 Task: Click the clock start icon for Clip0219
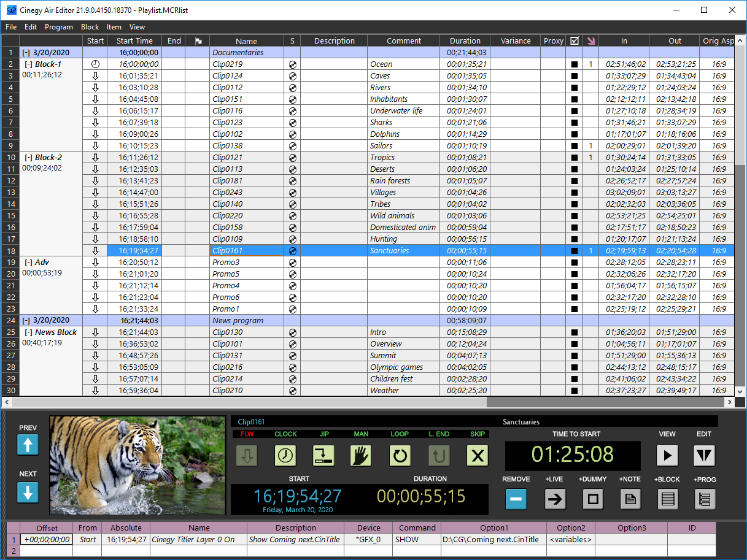95,64
